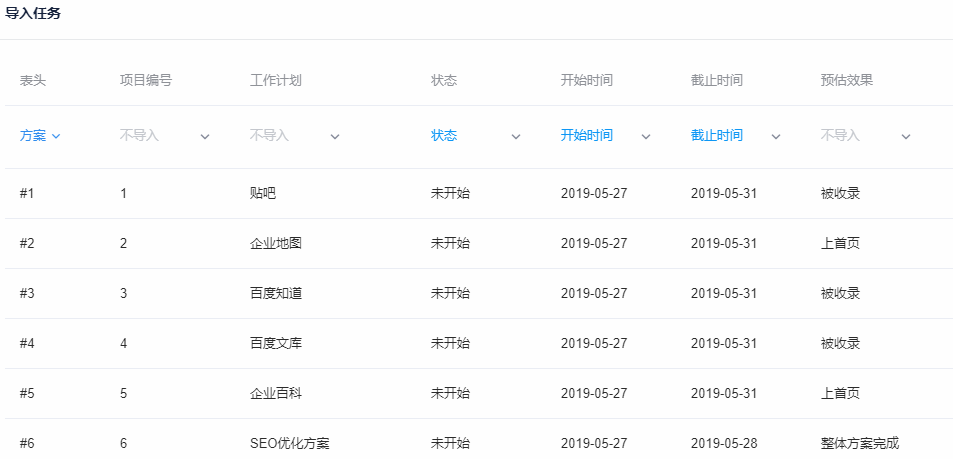Click project number 2 cell
Viewport: 953px width, 459px height.
click(x=123, y=244)
